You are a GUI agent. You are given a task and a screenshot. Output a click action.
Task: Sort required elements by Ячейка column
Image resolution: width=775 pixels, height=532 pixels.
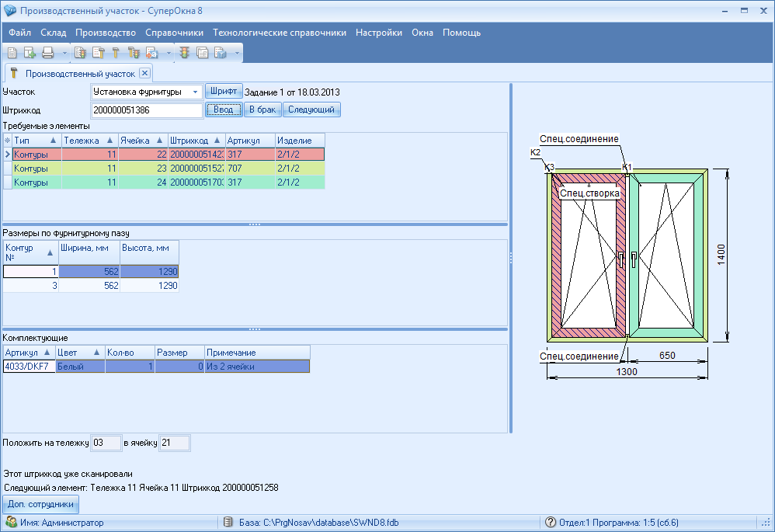(x=143, y=141)
